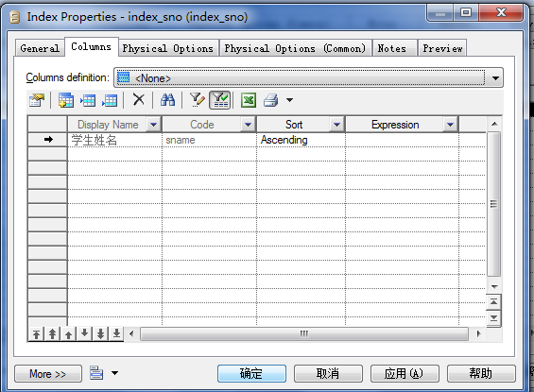Export the list to Excel

[249, 100]
